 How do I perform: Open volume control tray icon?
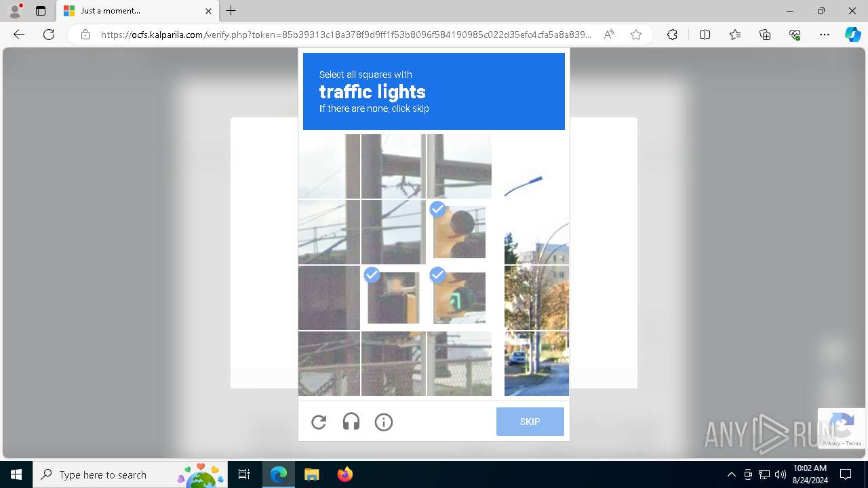coord(781,474)
